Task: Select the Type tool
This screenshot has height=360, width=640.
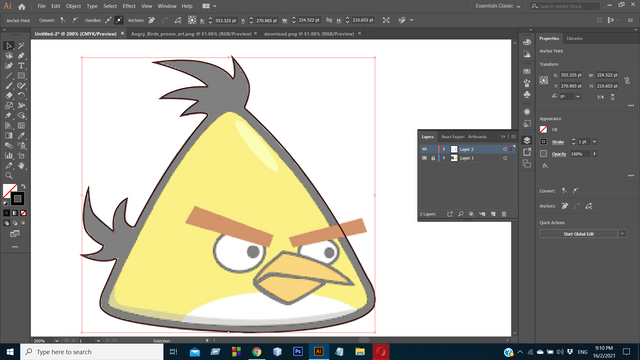Action: pos(21,65)
